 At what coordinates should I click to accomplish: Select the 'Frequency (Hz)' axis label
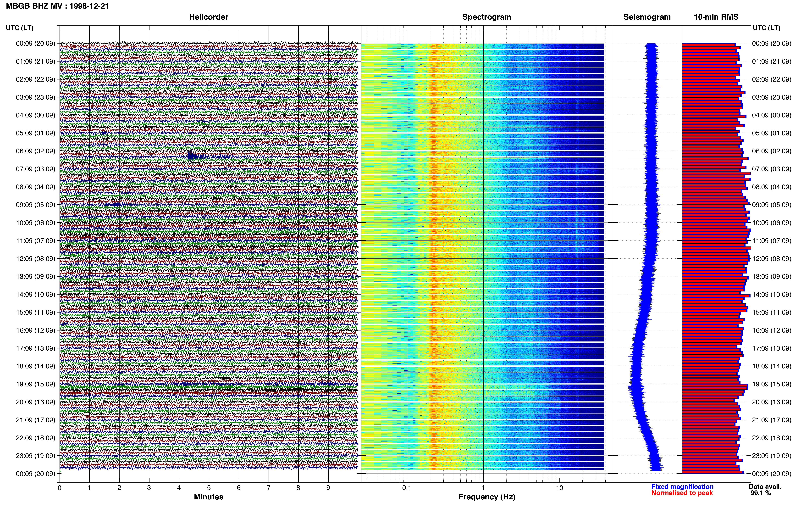click(487, 497)
